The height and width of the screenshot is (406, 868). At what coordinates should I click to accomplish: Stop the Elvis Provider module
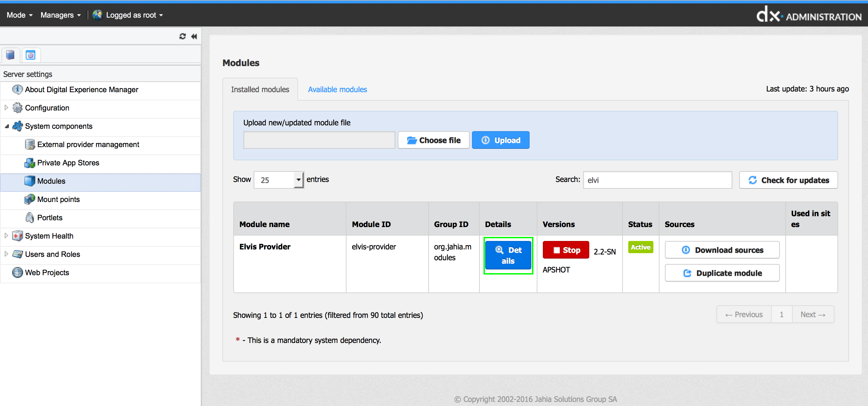click(x=566, y=250)
